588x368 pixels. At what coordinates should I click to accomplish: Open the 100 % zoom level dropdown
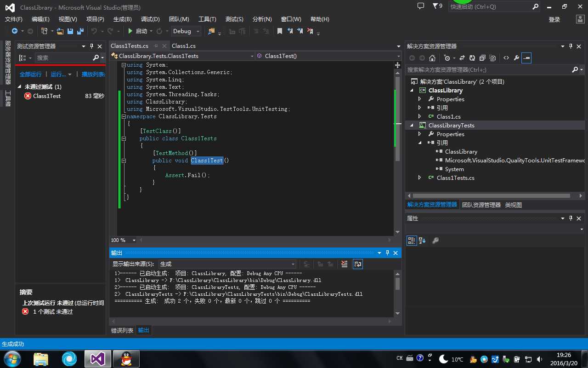coord(123,240)
